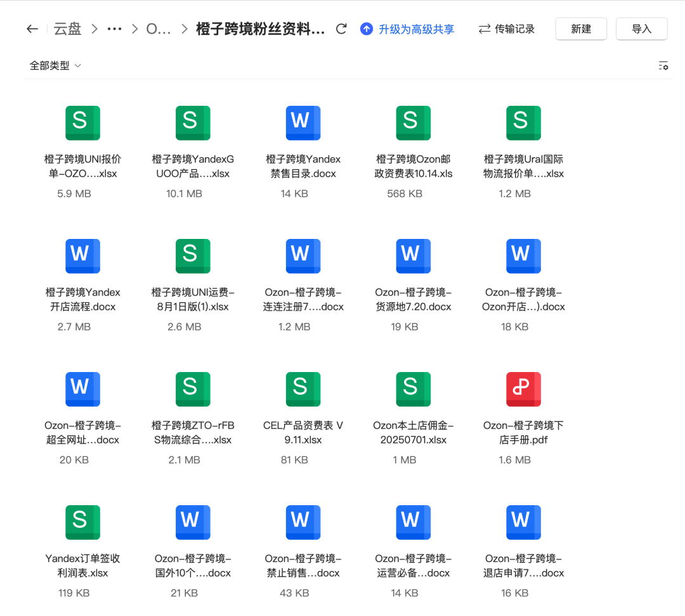Go to the O… breadcrumb folder
685x616 pixels.
(158, 29)
